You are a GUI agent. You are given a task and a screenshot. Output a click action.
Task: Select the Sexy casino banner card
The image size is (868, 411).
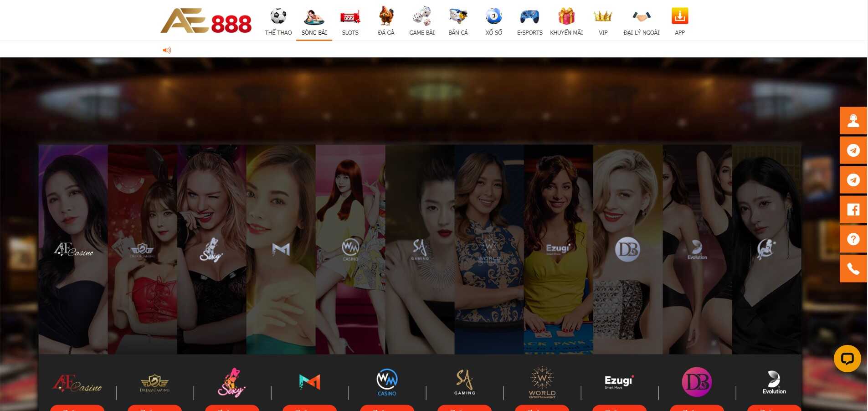click(x=212, y=249)
